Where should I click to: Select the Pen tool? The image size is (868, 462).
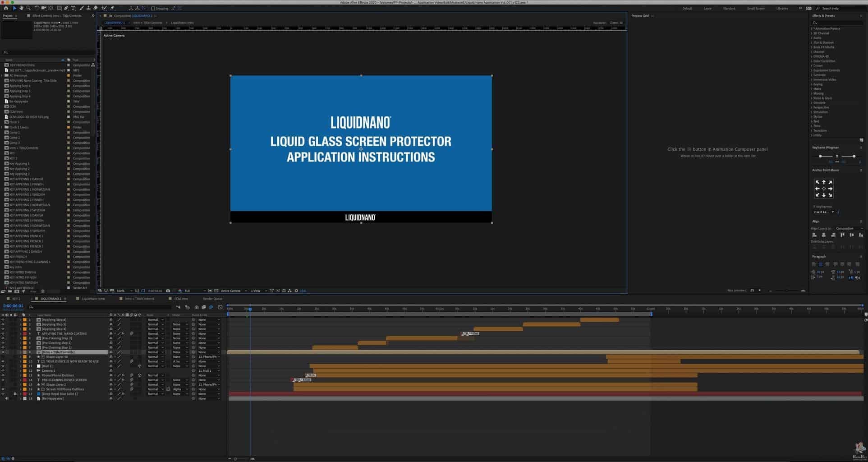click(66, 8)
